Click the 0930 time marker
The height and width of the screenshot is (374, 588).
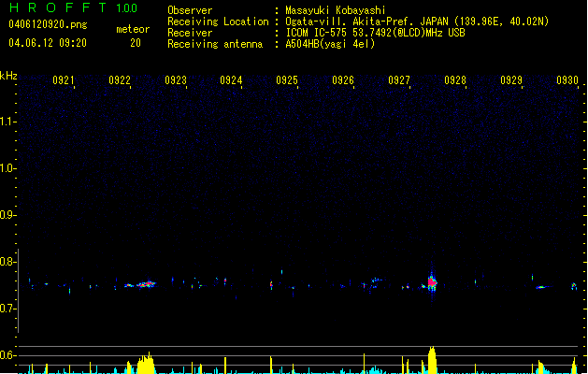pos(567,80)
